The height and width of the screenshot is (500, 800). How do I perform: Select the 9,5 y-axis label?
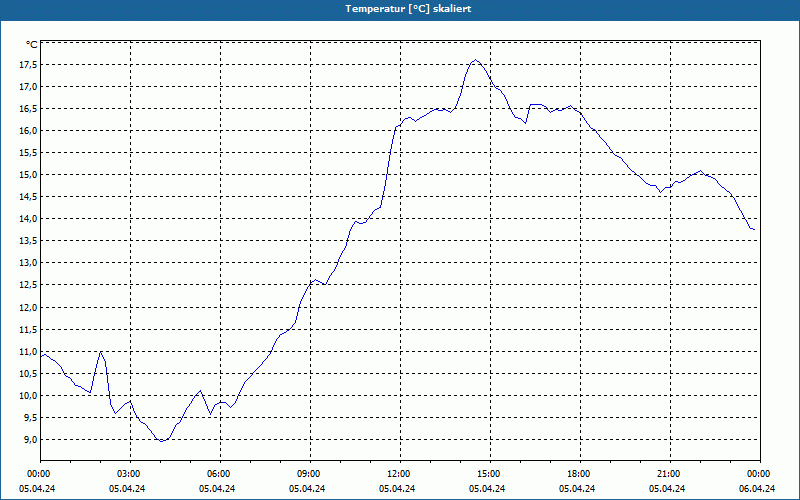pyautogui.click(x=31, y=418)
